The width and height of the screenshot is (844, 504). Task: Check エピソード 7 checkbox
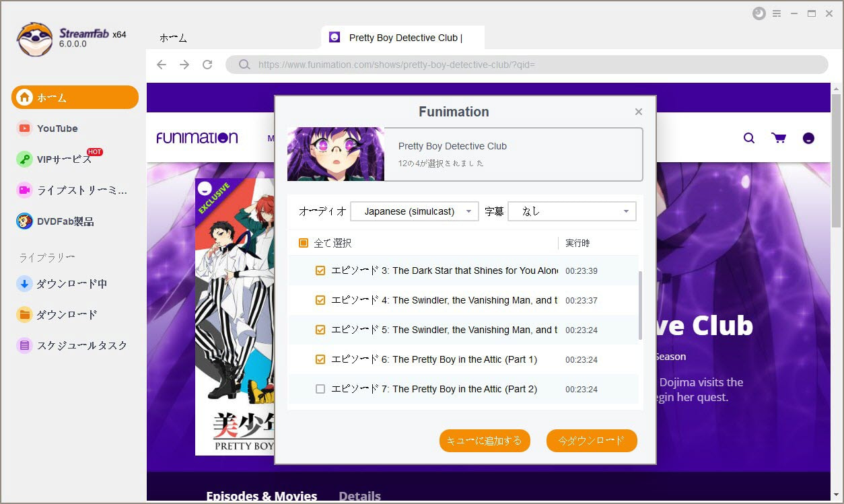pos(320,389)
